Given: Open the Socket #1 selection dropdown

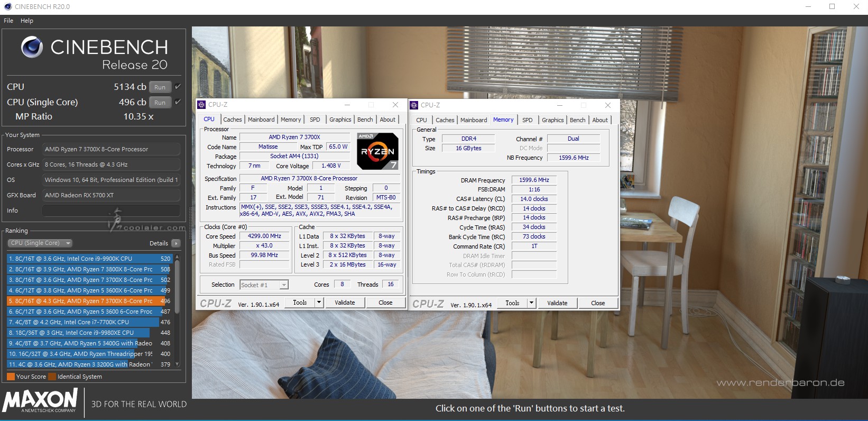Looking at the screenshot, I should point(264,285).
